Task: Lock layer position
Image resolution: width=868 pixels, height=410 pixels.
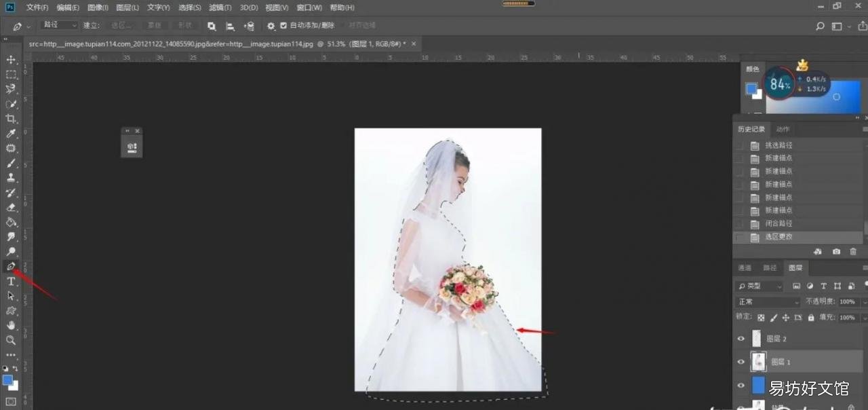Action: point(786,317)
